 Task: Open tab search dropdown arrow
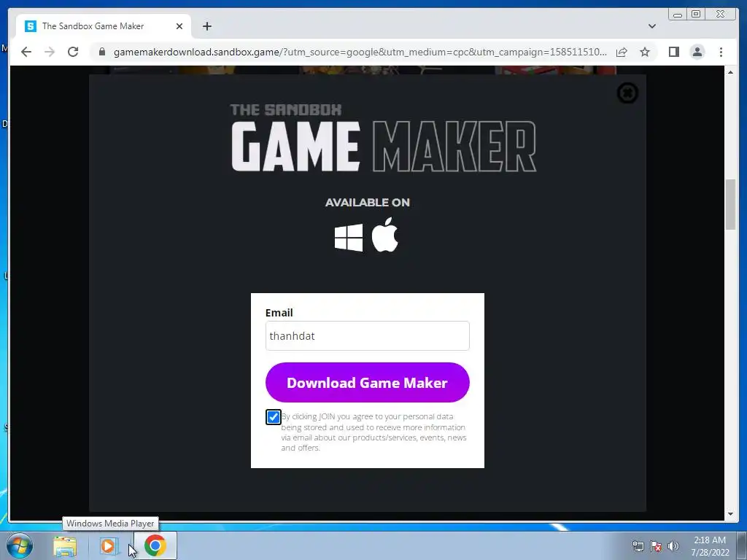click(x=652, y=26)
